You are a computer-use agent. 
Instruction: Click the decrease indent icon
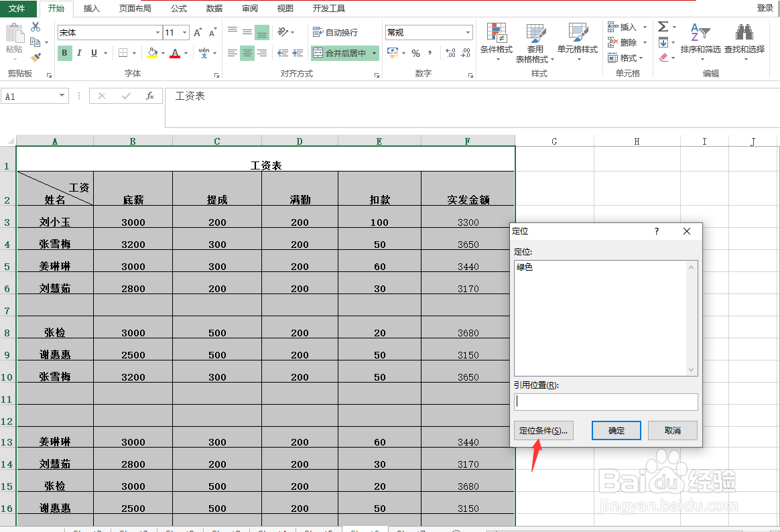(x=283, y=53)
